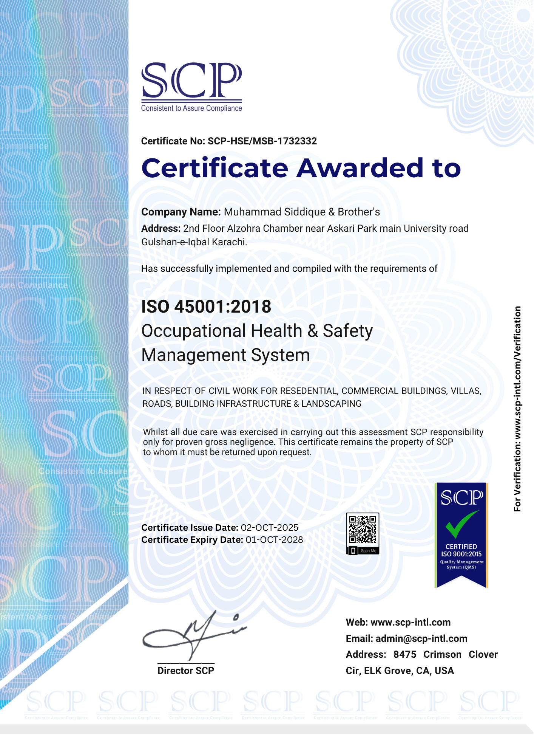Viewport: 534px width, 756px height.
Task: Click the ISO 45001:2018 standard title
Action: pos(206,306)
